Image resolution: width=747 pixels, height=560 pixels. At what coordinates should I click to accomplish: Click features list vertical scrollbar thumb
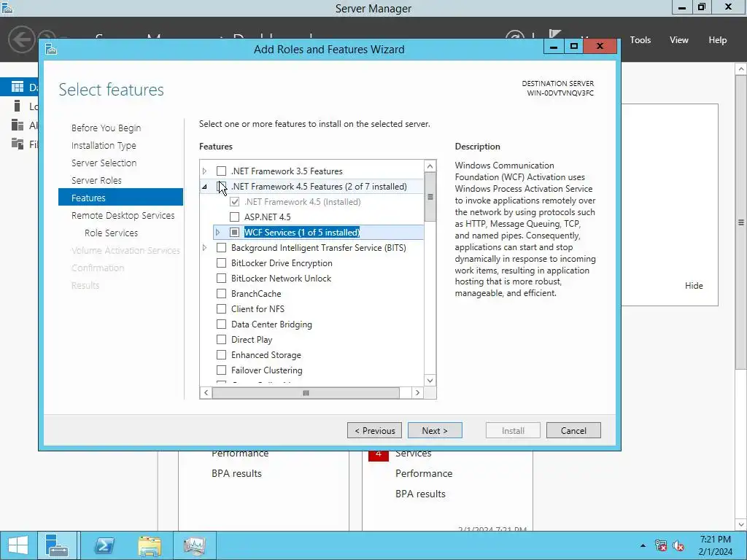tap(430, 197)
